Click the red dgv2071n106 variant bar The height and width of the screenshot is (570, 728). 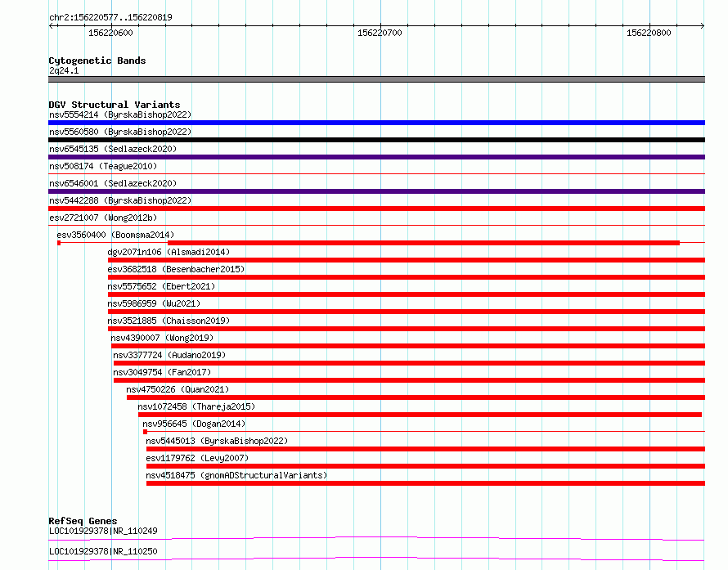[407, 260]
